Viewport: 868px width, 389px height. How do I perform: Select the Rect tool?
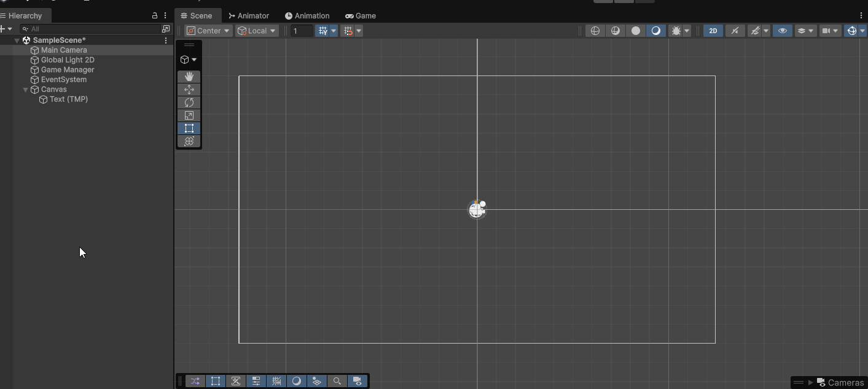(189, 128)
